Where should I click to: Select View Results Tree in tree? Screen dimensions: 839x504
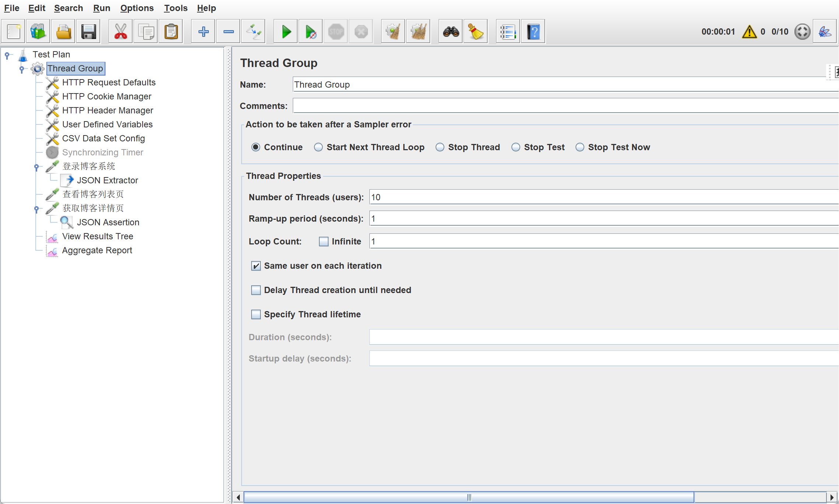98,236
